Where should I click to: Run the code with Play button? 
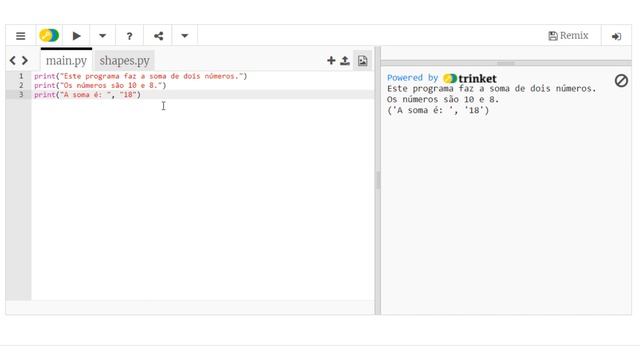[x=76, y=36]
